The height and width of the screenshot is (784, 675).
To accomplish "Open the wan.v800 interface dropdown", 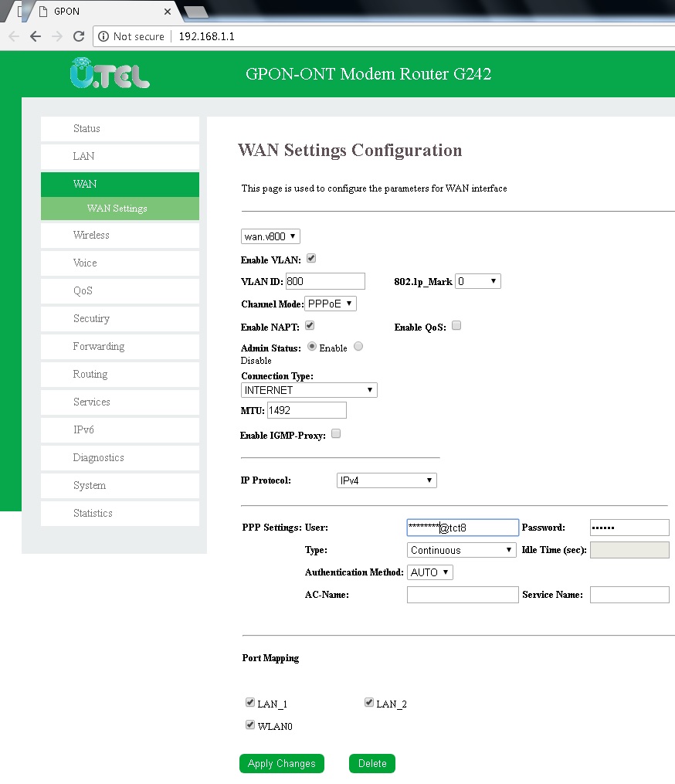I will (x=271, y=236).
